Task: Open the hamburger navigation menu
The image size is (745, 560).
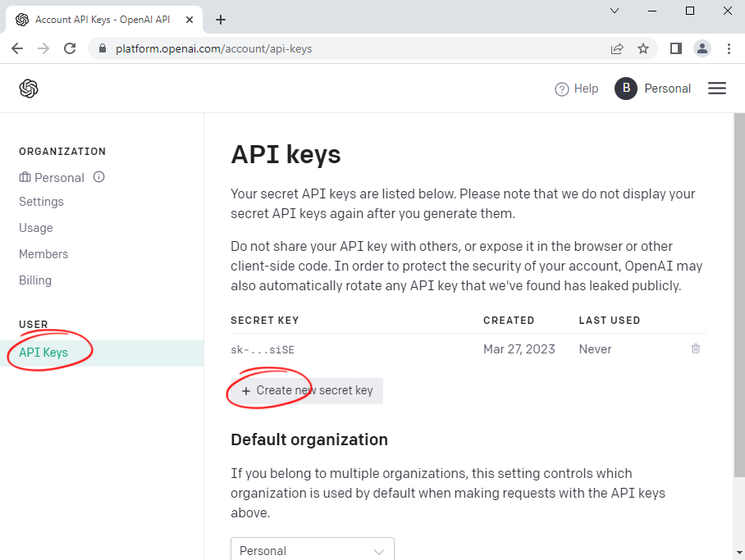Action: tap(717, 89)
